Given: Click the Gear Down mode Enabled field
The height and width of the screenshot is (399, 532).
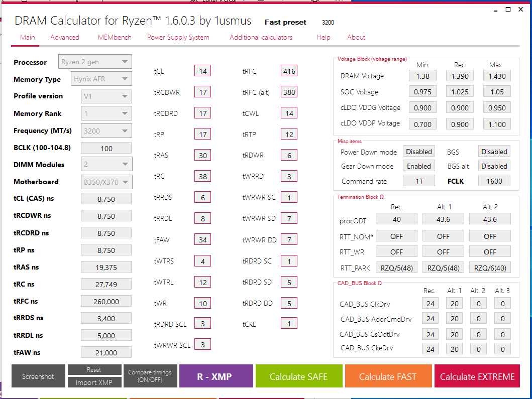Looking at the screenshot, I should 418,166.
